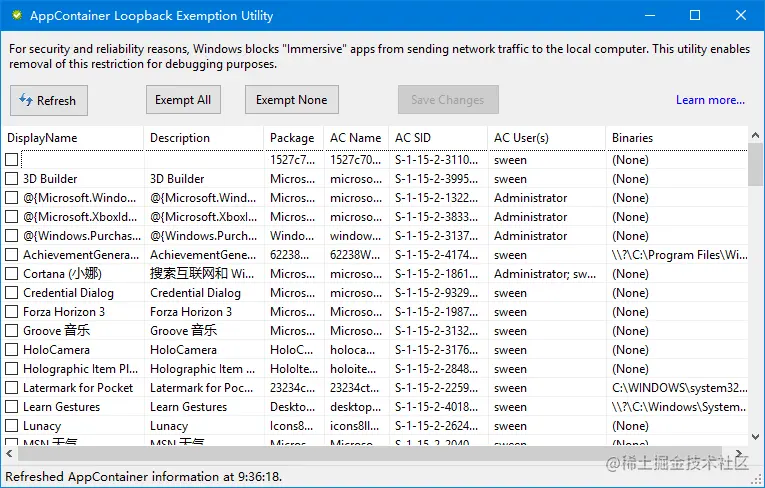765x488 pixels.
Task: Sort by AC SID column header
Action: click(438, 138)
